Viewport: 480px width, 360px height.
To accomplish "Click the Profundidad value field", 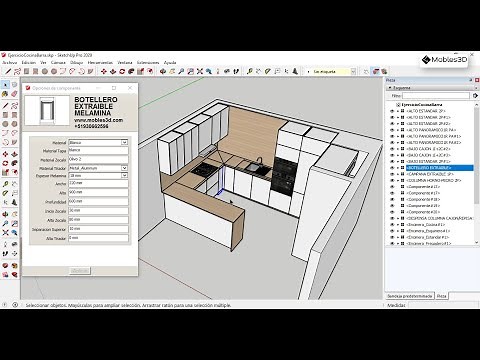I will pos(98,202).
